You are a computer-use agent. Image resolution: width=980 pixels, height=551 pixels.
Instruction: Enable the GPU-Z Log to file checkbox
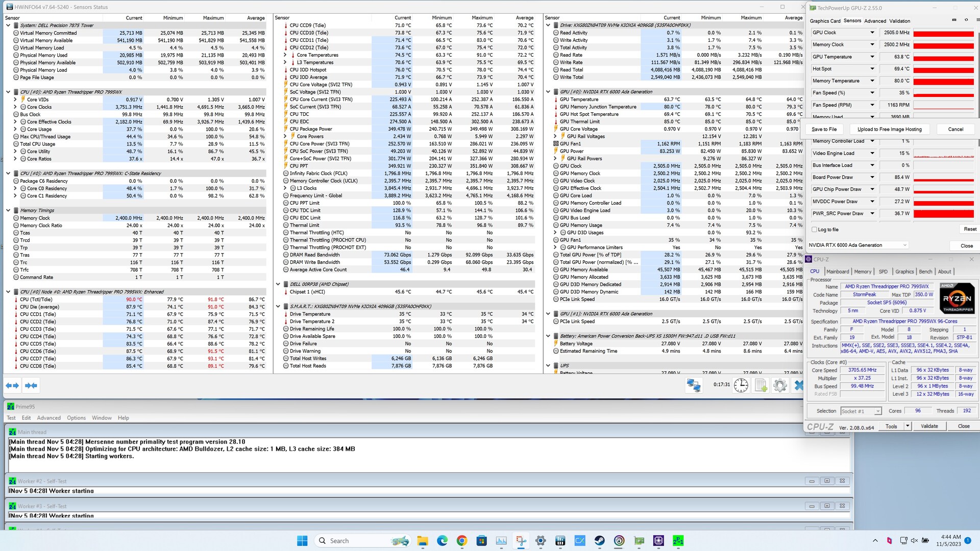click(x=815, y=230)
